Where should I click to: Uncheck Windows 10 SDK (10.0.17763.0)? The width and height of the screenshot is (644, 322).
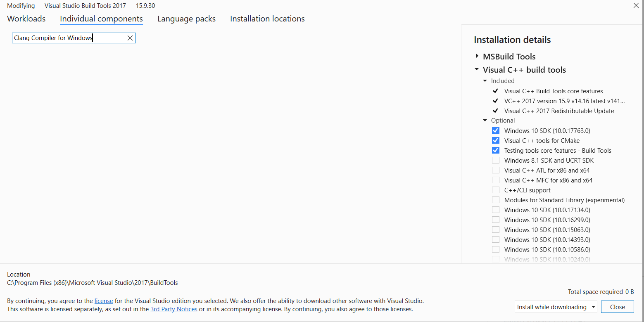[496, 130]
